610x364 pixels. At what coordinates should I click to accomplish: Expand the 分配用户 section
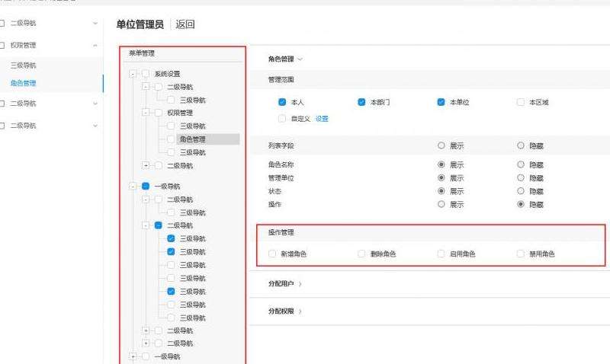(x=300, y=283)
